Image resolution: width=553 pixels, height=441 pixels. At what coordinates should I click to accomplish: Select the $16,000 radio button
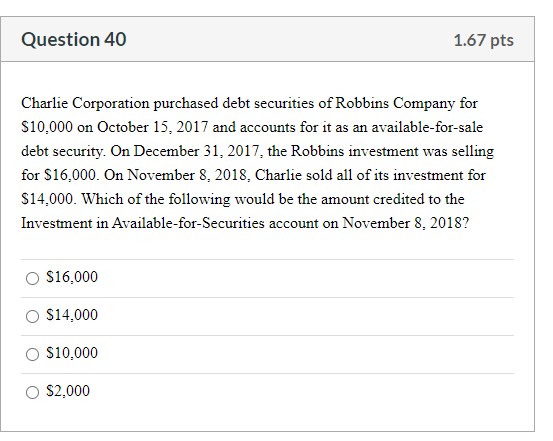[x=32, y=278]
